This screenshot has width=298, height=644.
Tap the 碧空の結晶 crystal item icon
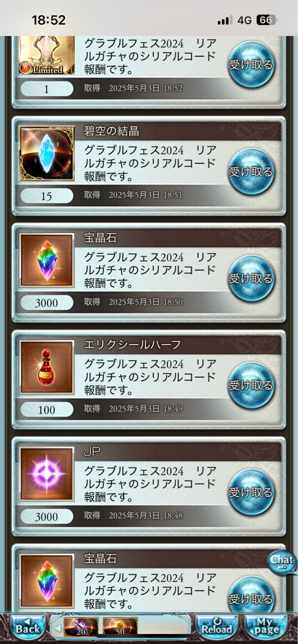pyautogui.click(x=47, y=153)
